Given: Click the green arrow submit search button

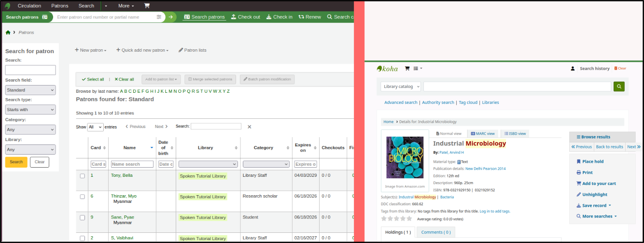Looking at the screenshot, I should tap(171, 17).
